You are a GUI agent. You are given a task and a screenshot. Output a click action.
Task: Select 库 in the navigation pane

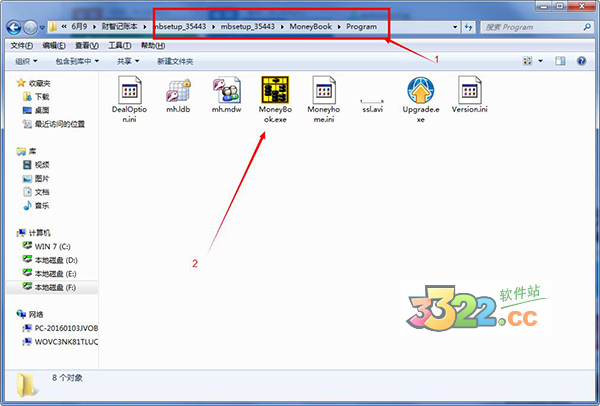pos(33,152)
